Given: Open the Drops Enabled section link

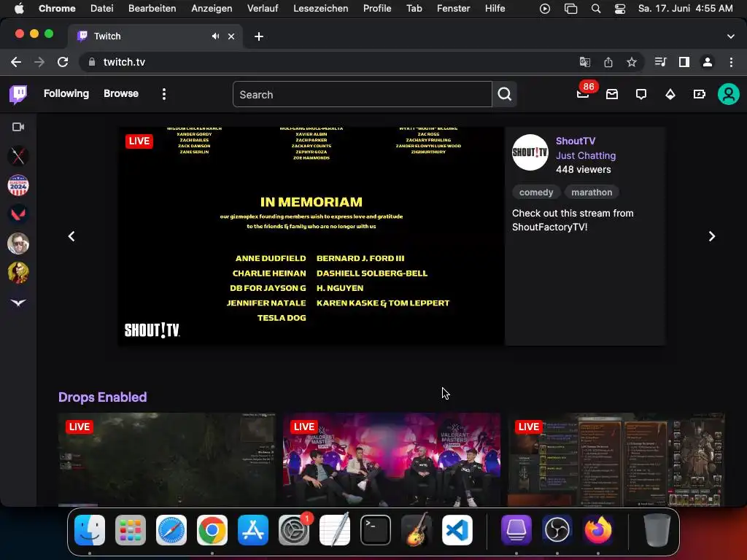Looking at the screenshot, I should (x=102, y=397).
